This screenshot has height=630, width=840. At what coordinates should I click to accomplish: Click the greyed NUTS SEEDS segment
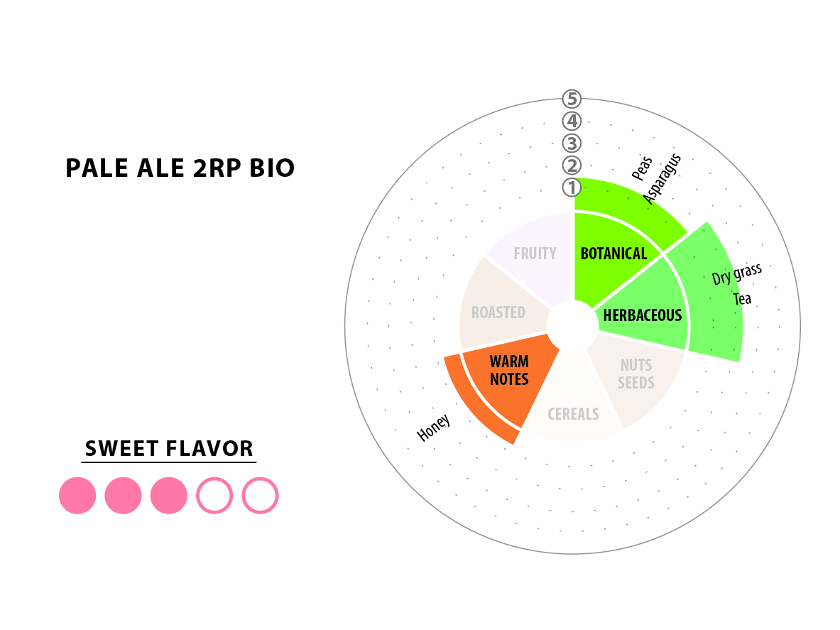[638, 375]
